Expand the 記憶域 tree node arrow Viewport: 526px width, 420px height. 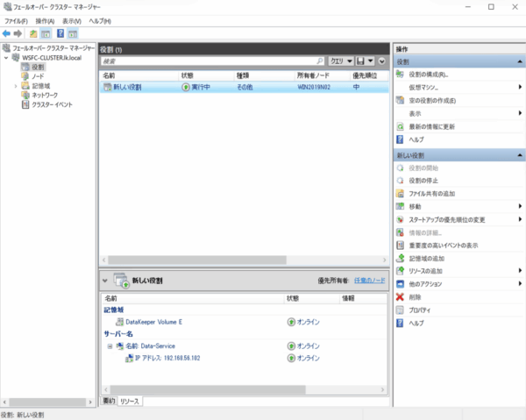point(16,86)
